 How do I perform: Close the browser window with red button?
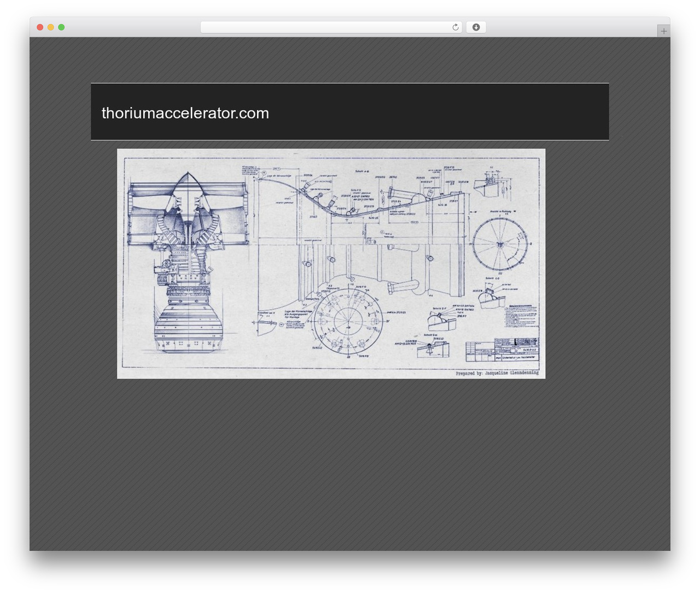40,27
